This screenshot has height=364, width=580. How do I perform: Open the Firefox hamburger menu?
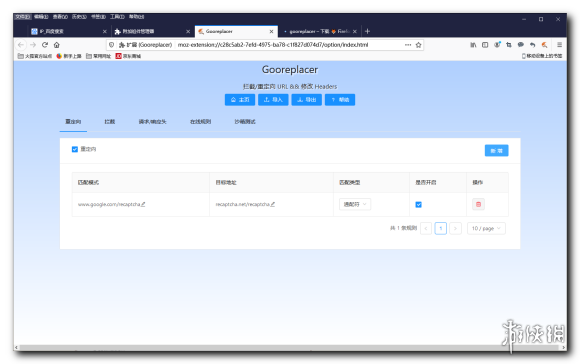point(559,45)
